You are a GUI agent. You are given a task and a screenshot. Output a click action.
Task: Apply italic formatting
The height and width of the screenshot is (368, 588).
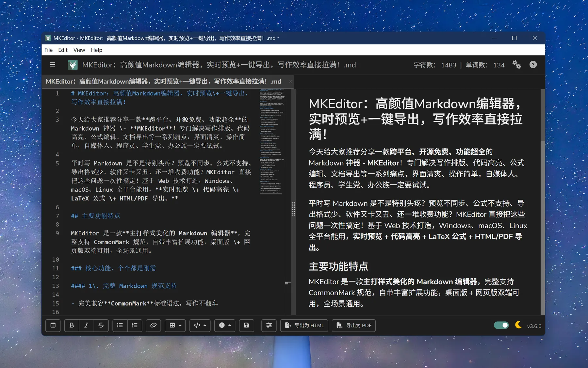tap(86, 325)
